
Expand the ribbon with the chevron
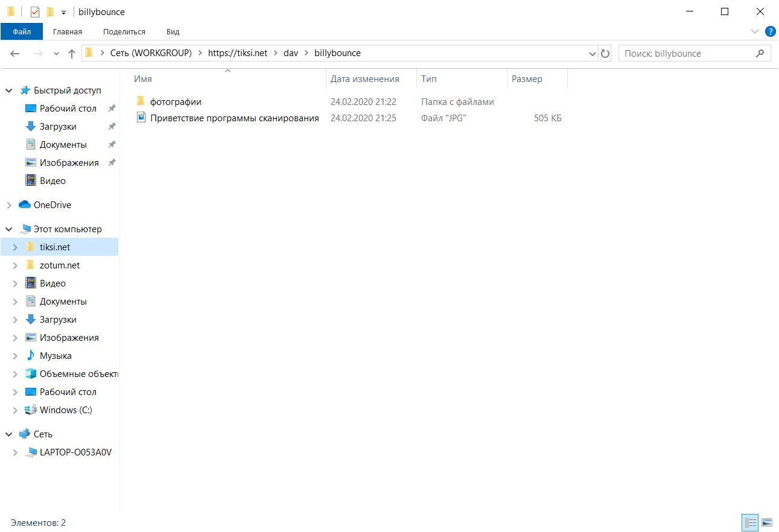754,31
